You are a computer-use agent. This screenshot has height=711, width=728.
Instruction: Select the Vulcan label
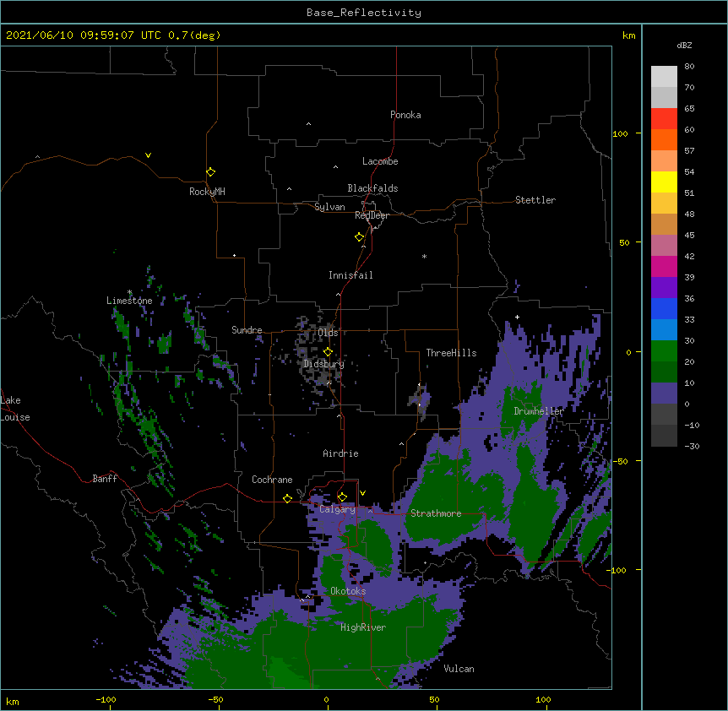459,669
